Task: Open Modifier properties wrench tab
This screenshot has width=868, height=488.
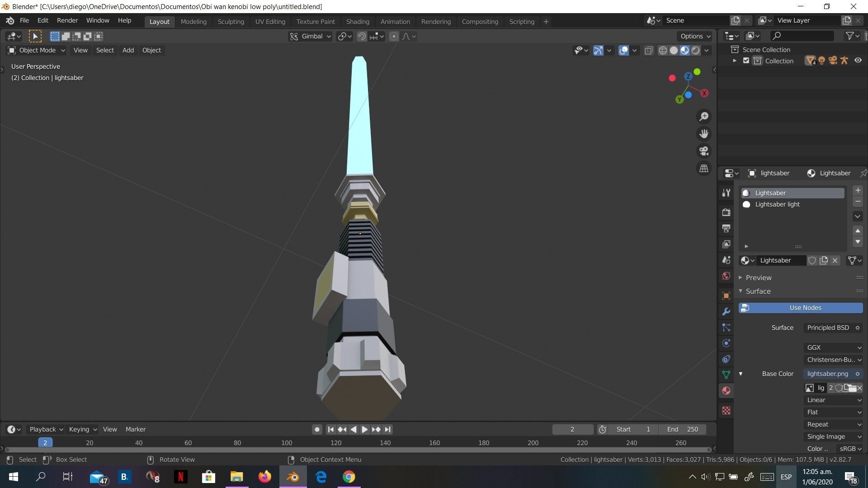Action: (726, 312)
